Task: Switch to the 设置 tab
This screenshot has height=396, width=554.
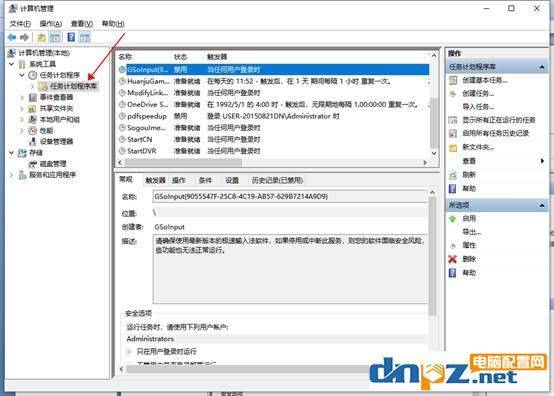Action: (232, 180)
